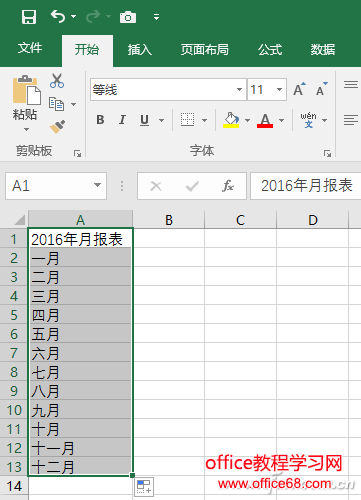Open the 文件 tab
Image resolution: width=361 pixels, height=500 pixels.
(30, 49)
